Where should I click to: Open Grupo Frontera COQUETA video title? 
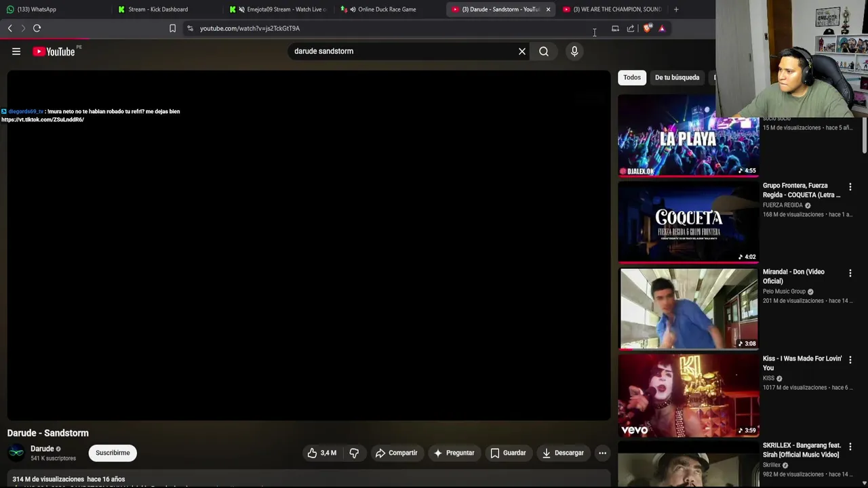coord(802,190)
